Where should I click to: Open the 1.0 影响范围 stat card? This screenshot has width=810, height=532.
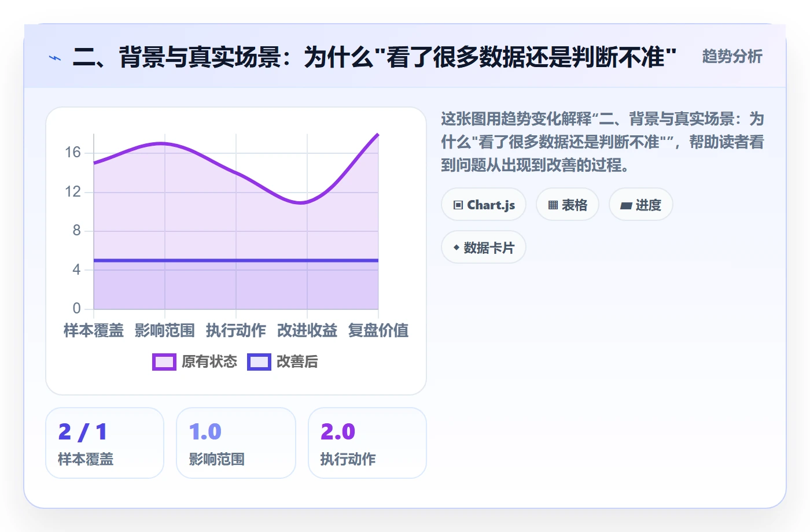[236, 443]
